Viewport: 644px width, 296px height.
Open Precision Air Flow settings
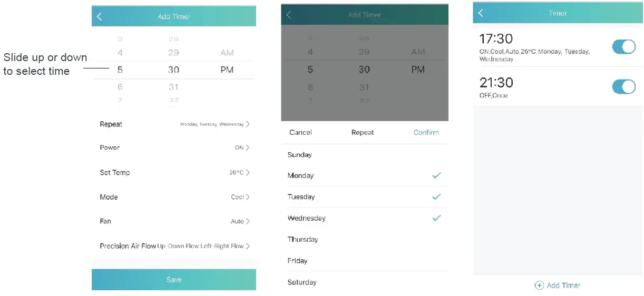coord(174,246)
